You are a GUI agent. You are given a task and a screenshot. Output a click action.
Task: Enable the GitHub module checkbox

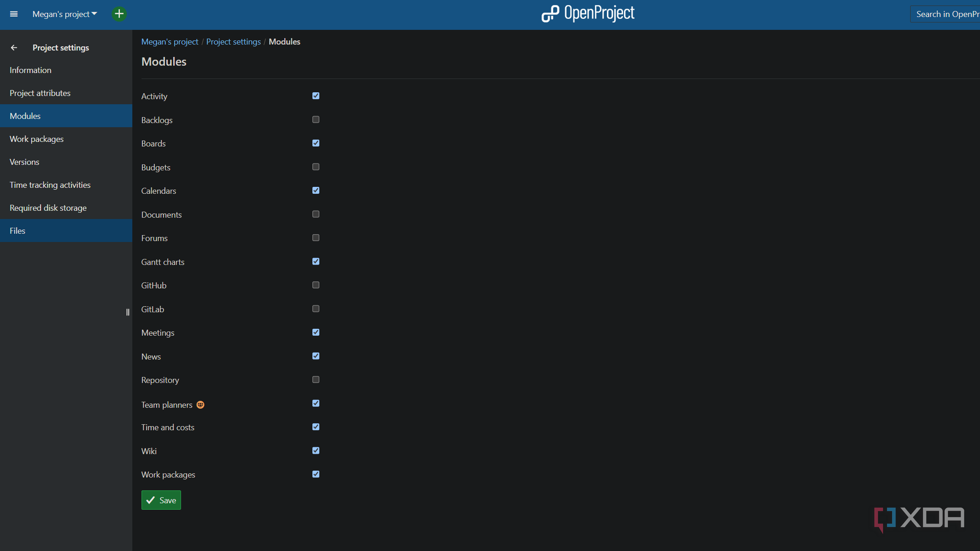(316, 285)
